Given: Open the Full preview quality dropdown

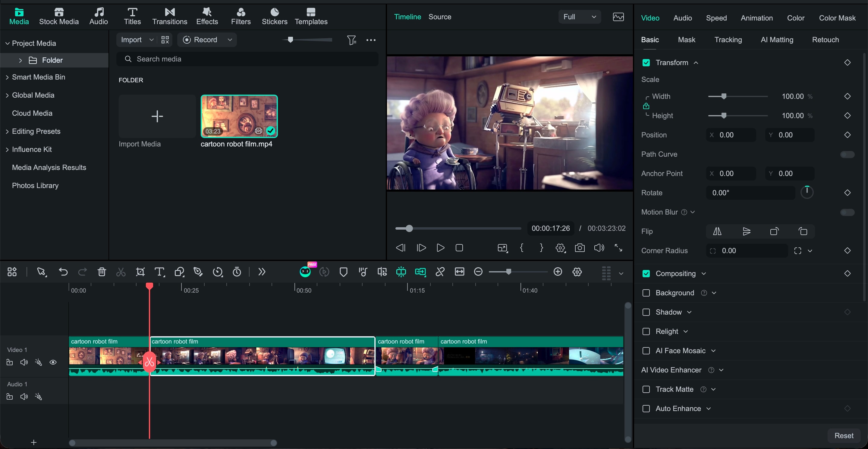Looking at the screenshot, I should point(580,17).
